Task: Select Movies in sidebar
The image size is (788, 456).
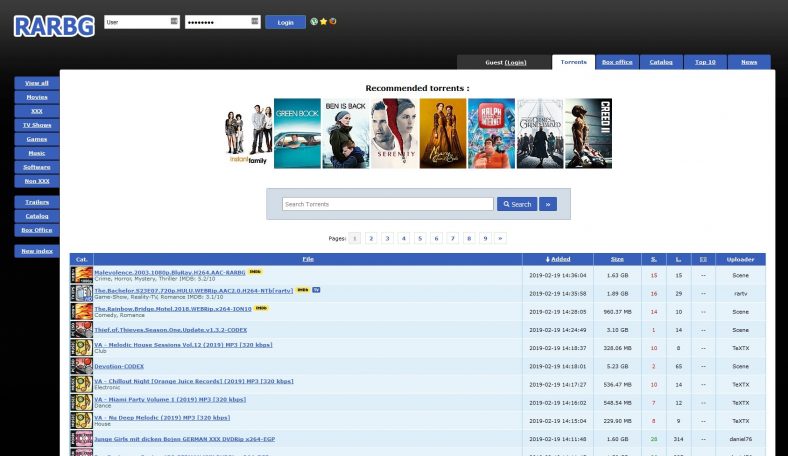Action: [x=37, y=97]
